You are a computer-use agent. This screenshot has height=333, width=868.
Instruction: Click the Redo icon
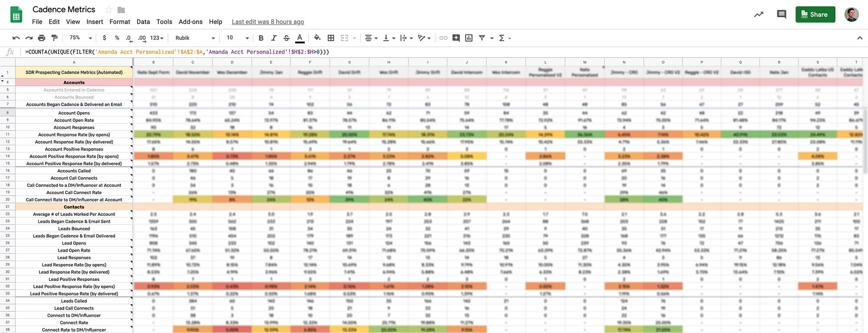coord(29,38)
